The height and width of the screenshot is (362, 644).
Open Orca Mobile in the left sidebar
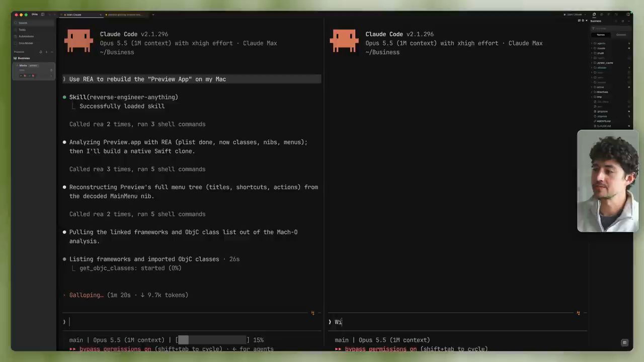click(x=34, y=43)
